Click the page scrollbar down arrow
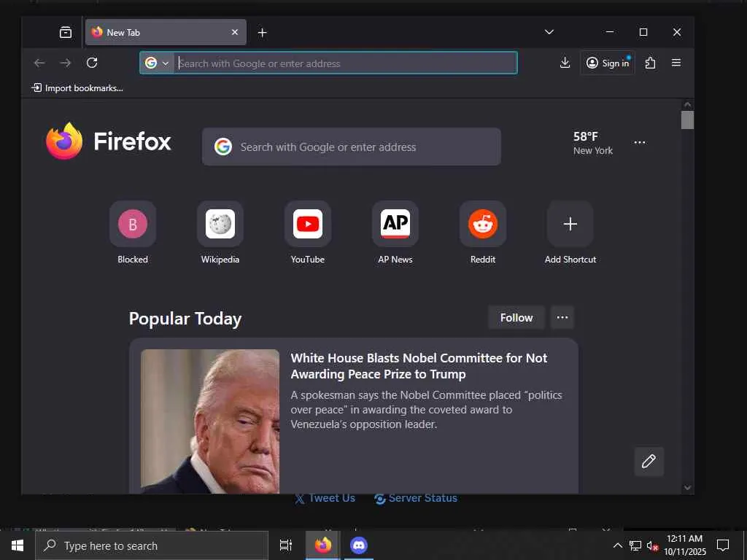The image size is (747, 560). [x=687, y=488]
